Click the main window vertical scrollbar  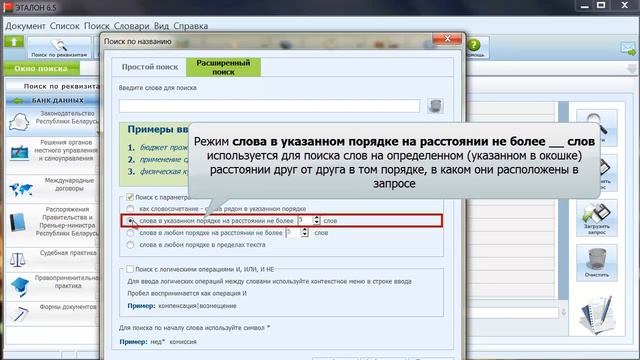click(x=563, y=200)
